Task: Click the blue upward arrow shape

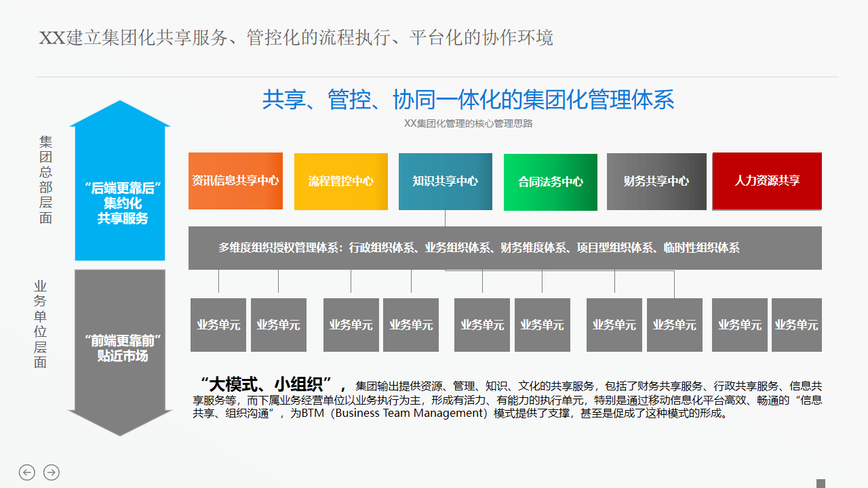Action: [120, 190]
